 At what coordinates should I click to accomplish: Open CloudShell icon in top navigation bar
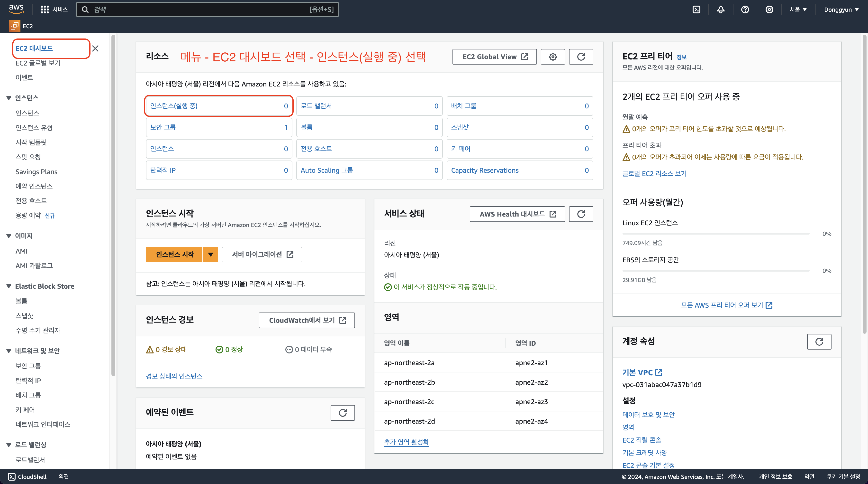point(696,9)
